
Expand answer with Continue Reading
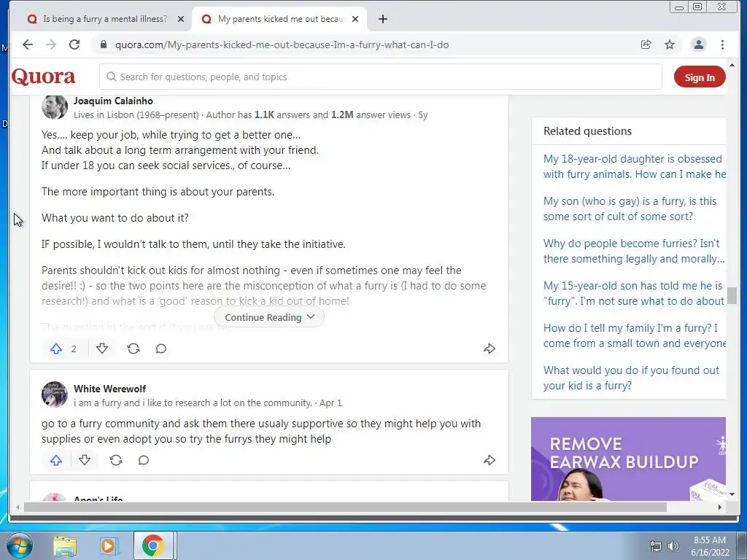(x=269, y=317)
